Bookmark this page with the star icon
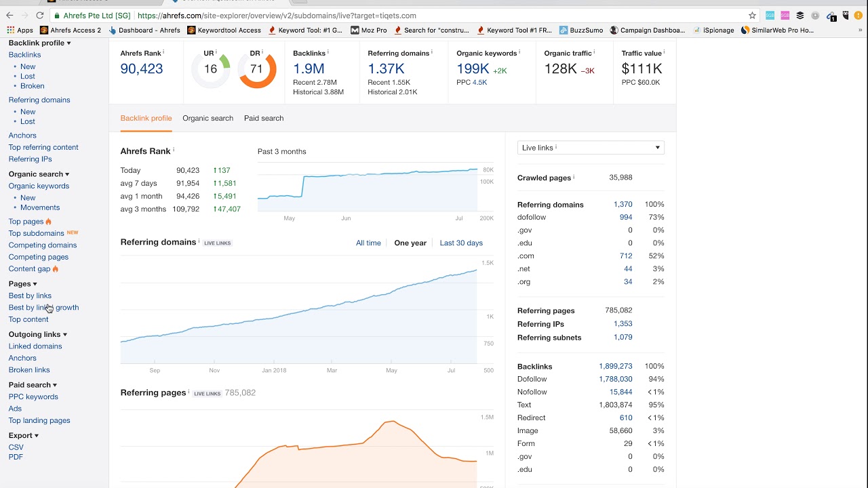 coord(752,15)
